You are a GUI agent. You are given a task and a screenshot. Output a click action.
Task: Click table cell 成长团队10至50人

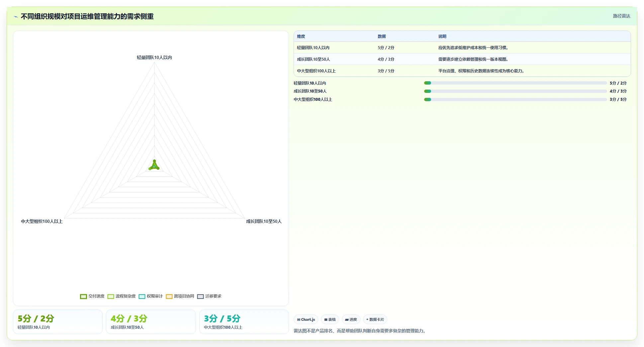click(x=314, y=59)
